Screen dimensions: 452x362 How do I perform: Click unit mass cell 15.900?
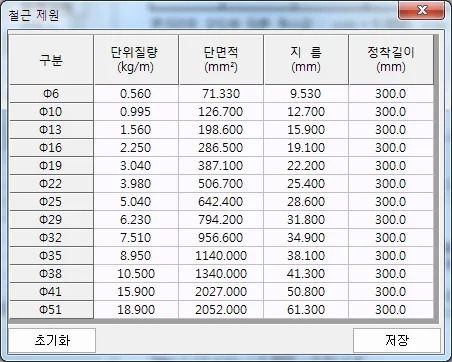coord(136,292)
